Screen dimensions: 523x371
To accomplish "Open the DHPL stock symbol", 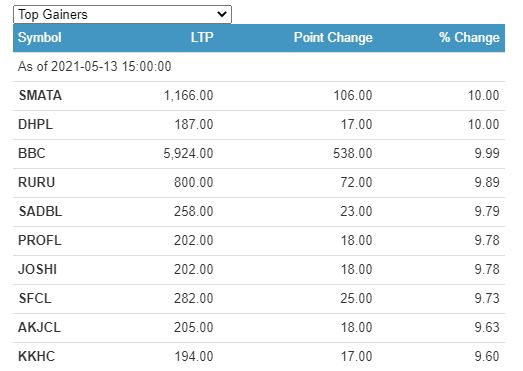I will coord(35,124).
